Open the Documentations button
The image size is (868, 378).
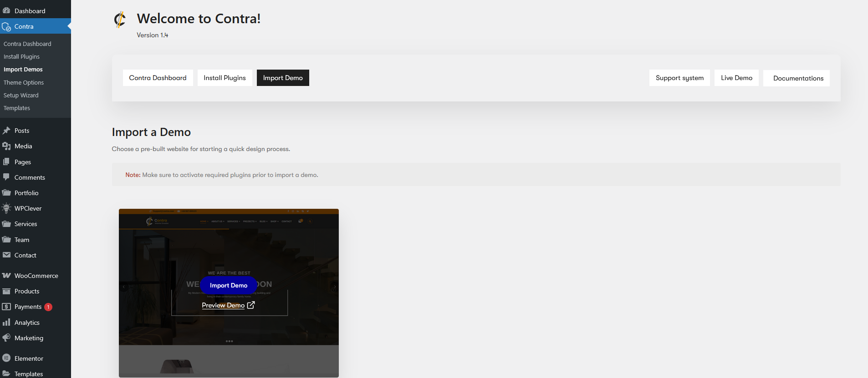[798, 78]
